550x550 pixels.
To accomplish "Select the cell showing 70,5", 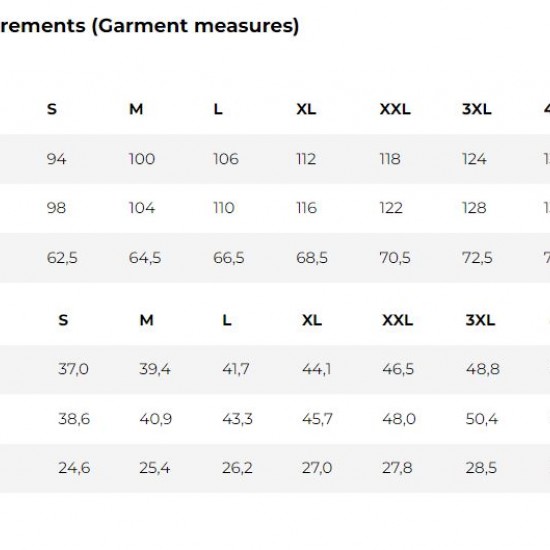I will (395, 258).
